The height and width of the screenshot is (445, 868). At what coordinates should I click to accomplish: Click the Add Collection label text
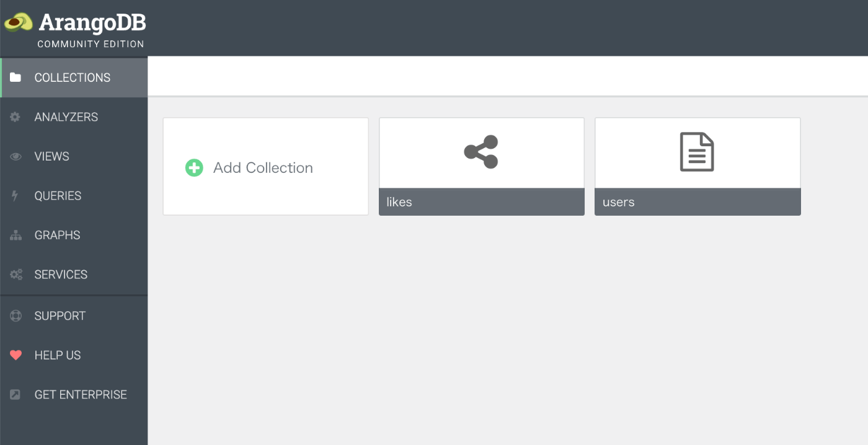[x=263, y=168]
